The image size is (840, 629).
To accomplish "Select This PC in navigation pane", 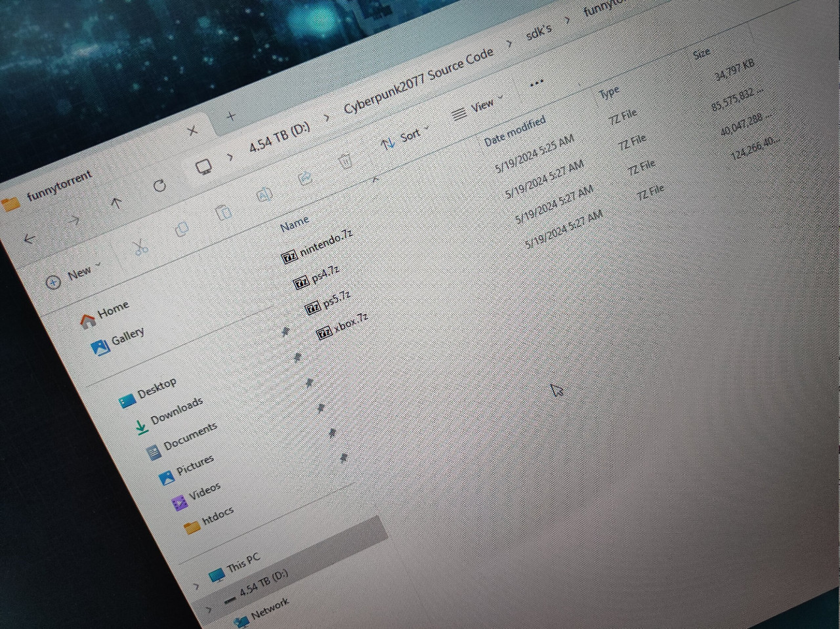I will (x=234, y=568).
